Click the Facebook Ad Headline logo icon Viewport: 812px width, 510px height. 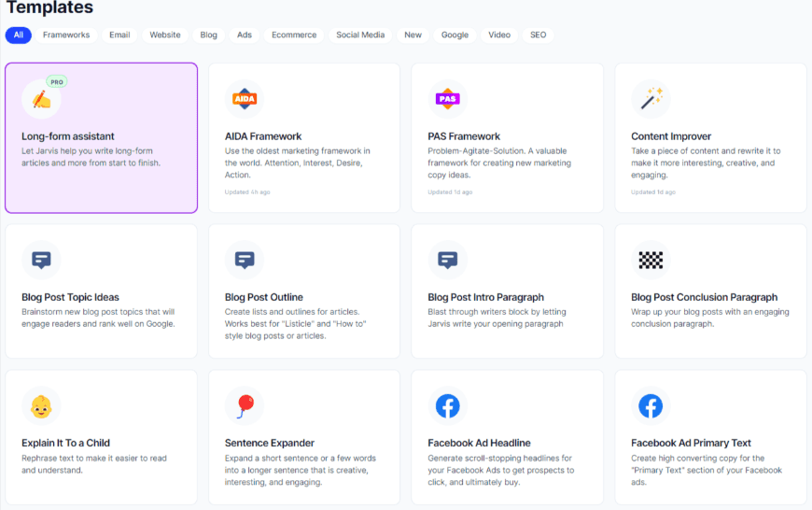[x=447, y=405]
